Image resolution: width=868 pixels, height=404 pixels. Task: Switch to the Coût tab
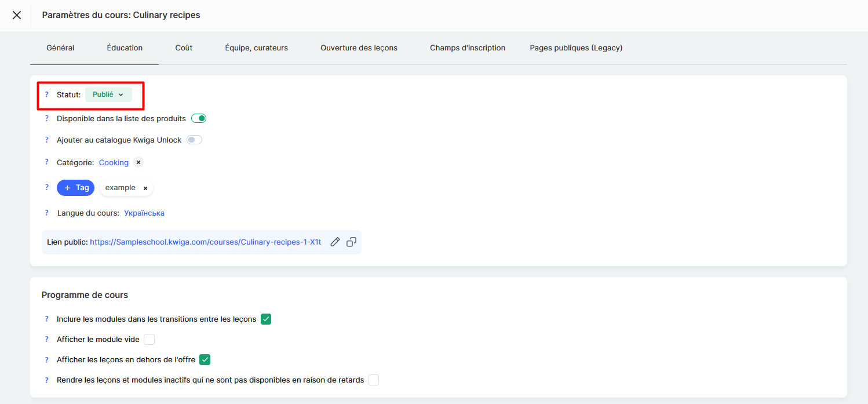184,48
